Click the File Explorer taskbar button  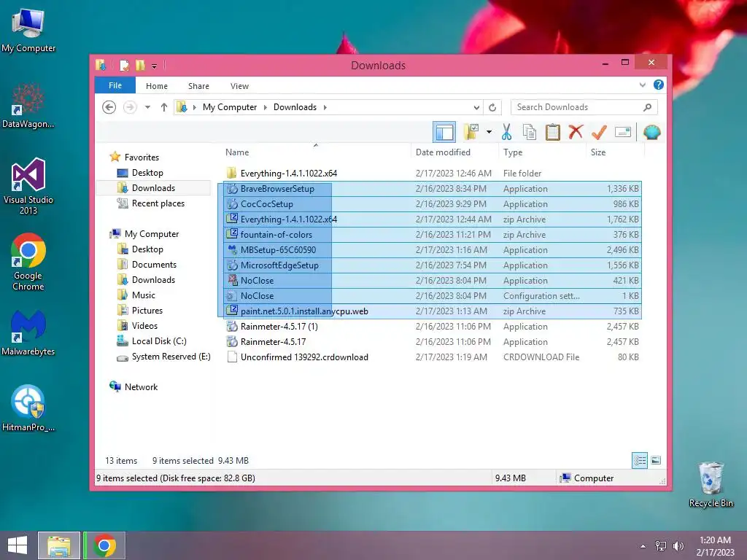pos(58,545)
